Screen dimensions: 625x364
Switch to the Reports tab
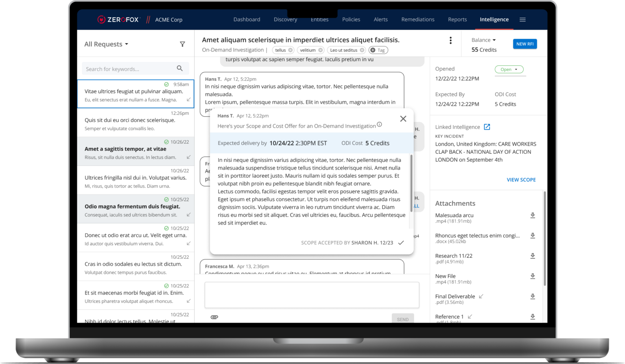[x=457, y=20]
